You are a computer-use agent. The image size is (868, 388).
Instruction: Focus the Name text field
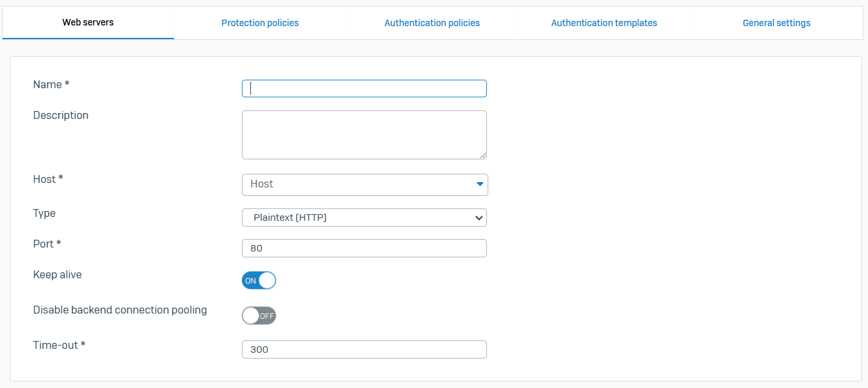point(364,89)
